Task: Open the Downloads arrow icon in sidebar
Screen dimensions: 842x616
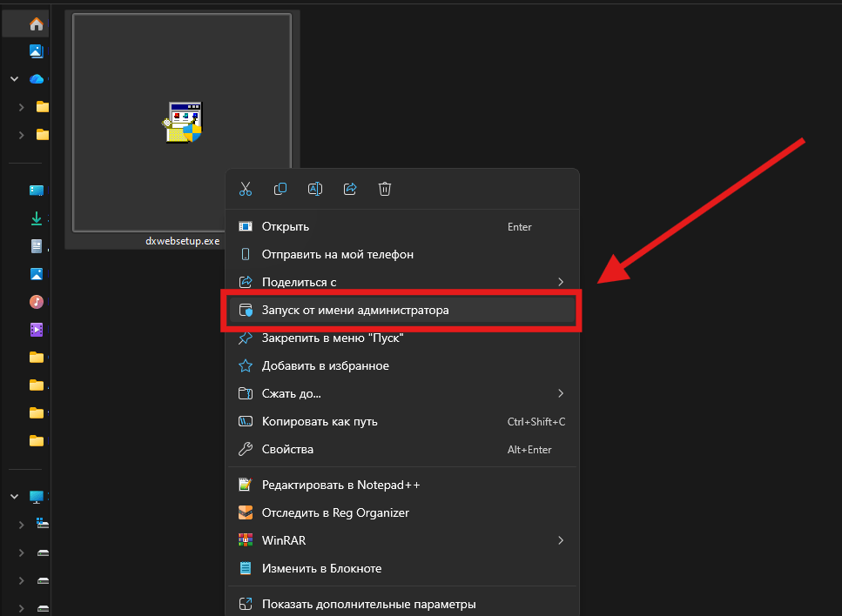Action: 36,218
